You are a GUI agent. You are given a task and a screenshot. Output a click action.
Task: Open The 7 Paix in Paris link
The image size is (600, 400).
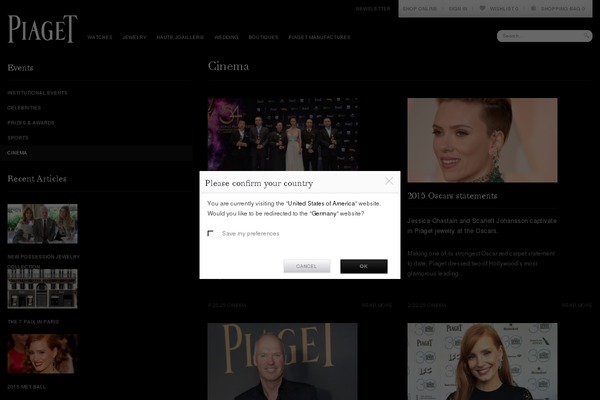coord(33,322)
